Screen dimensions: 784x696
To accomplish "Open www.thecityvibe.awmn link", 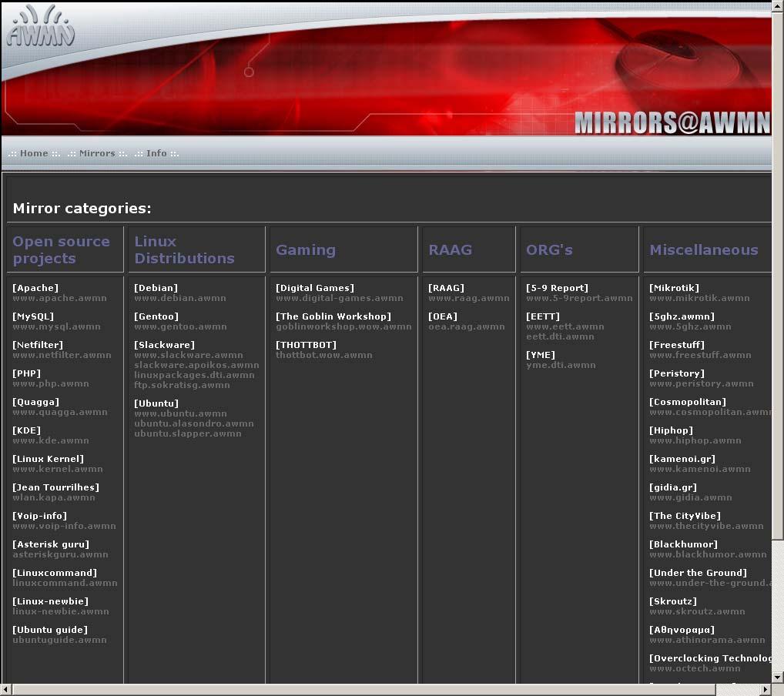I will [x=706, y=526].
